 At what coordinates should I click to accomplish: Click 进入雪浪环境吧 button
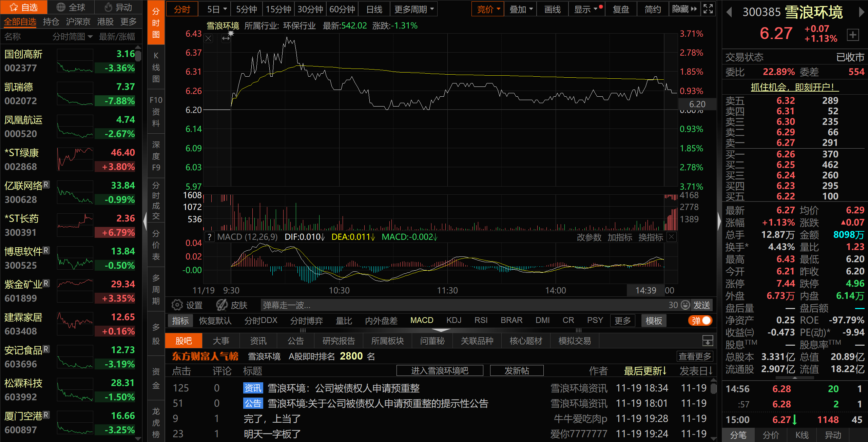(x=440, y=371)
